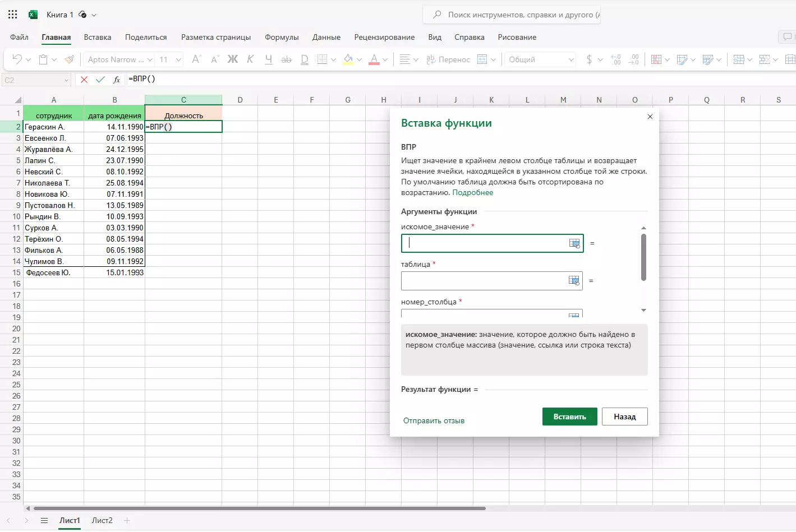Image resolution: width=796 pixels, height=532 pixels.
Task: Click the red X to cancel formula entry
Action: pos(84,80)
